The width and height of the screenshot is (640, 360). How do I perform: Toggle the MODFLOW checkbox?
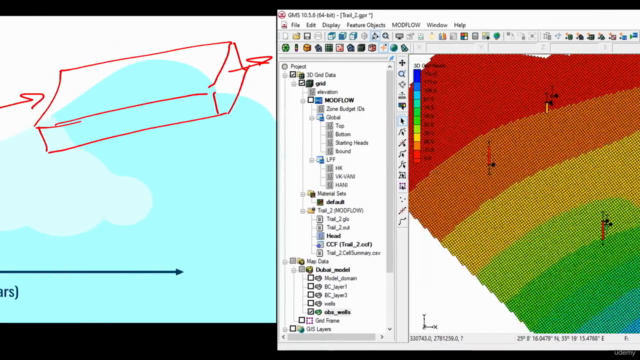(x=311, y=100)
